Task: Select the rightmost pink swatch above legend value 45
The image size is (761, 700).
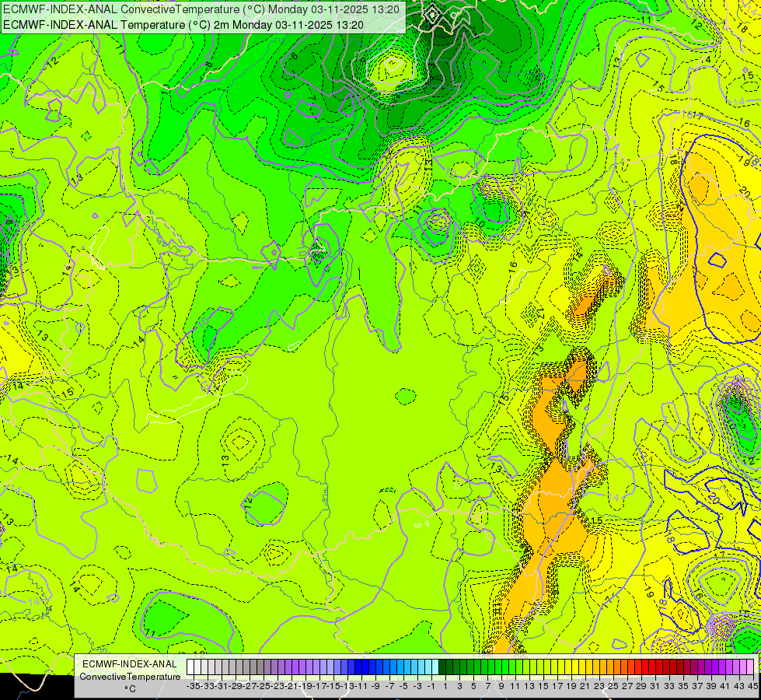Action: coord(750,667)
